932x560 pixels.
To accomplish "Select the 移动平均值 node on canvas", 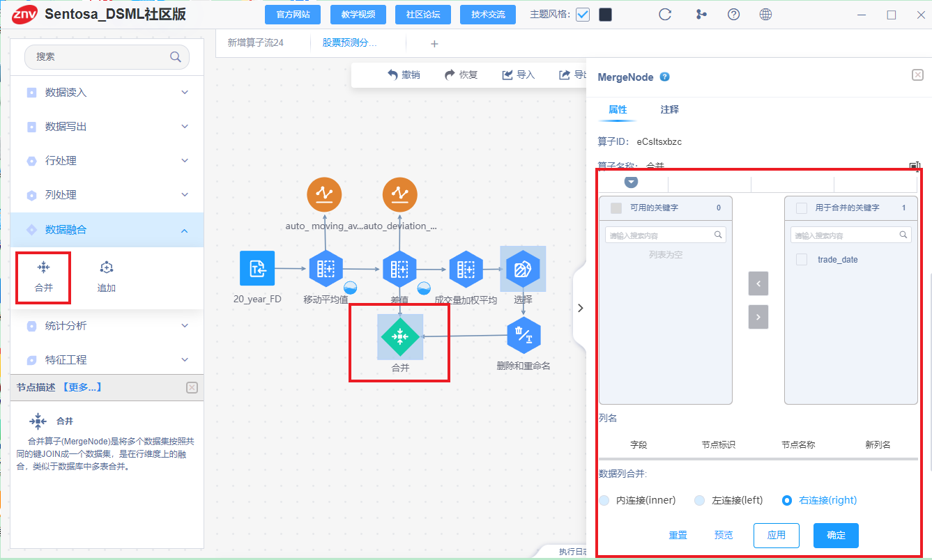I will 326,269.
